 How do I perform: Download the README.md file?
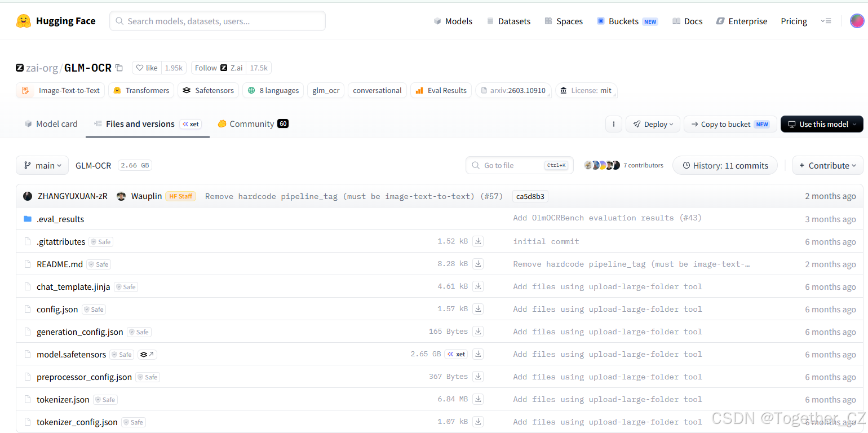[x=478, y=264]
